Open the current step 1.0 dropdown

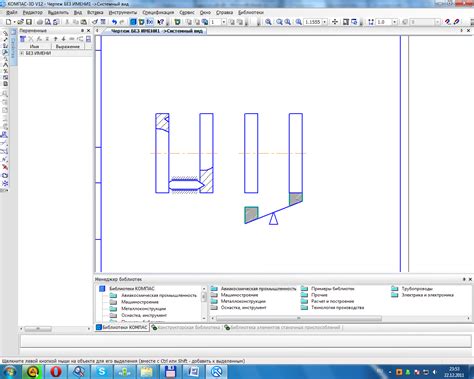click(x=395, y=22)
